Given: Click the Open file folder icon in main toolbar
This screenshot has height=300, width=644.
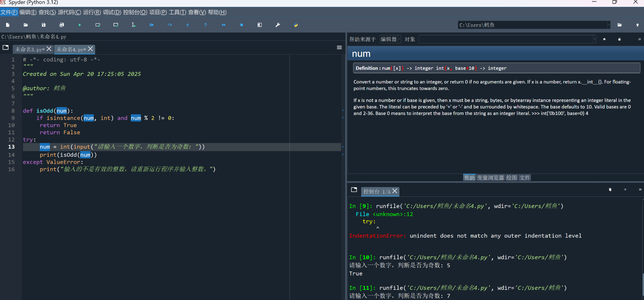Looking at the screenshot, I should pos(26,25).
